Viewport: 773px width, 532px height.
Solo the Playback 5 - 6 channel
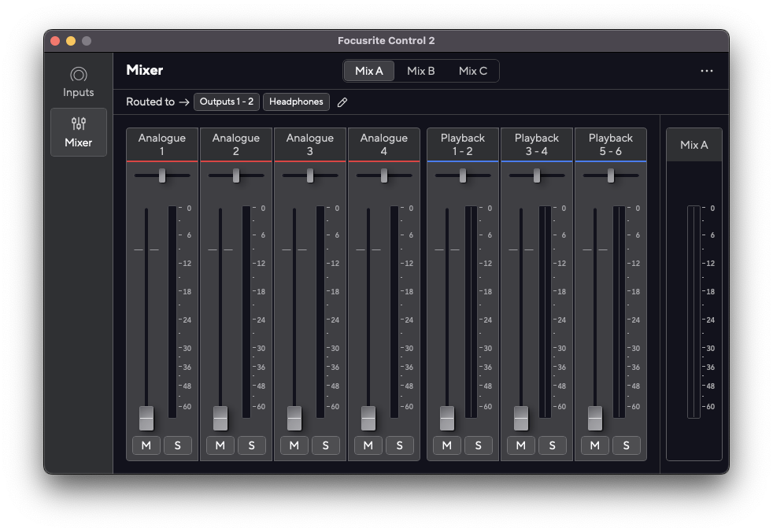tap(627, 445)
